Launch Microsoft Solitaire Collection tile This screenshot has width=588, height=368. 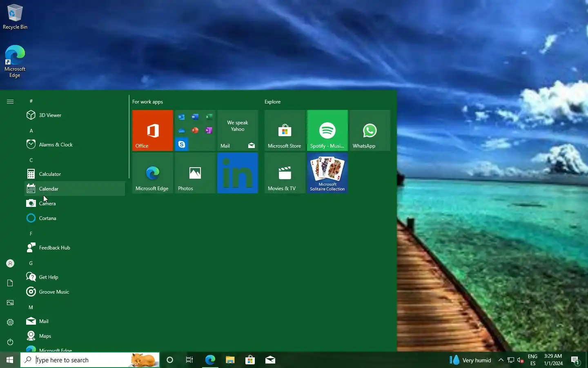coord(327,173)
